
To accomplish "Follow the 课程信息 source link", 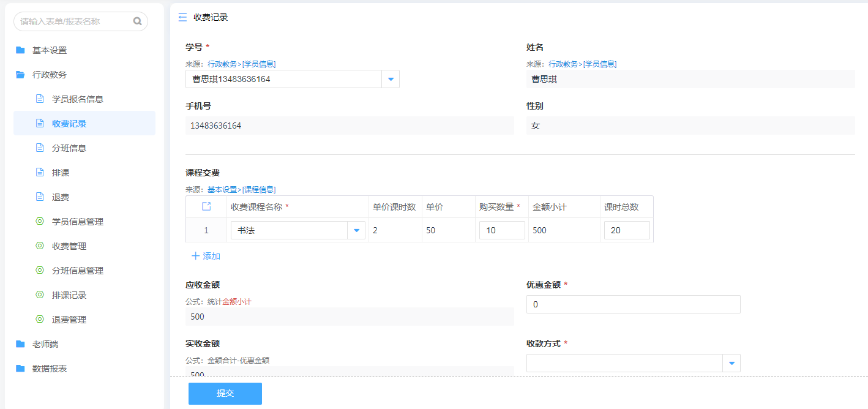I will 259,190.
